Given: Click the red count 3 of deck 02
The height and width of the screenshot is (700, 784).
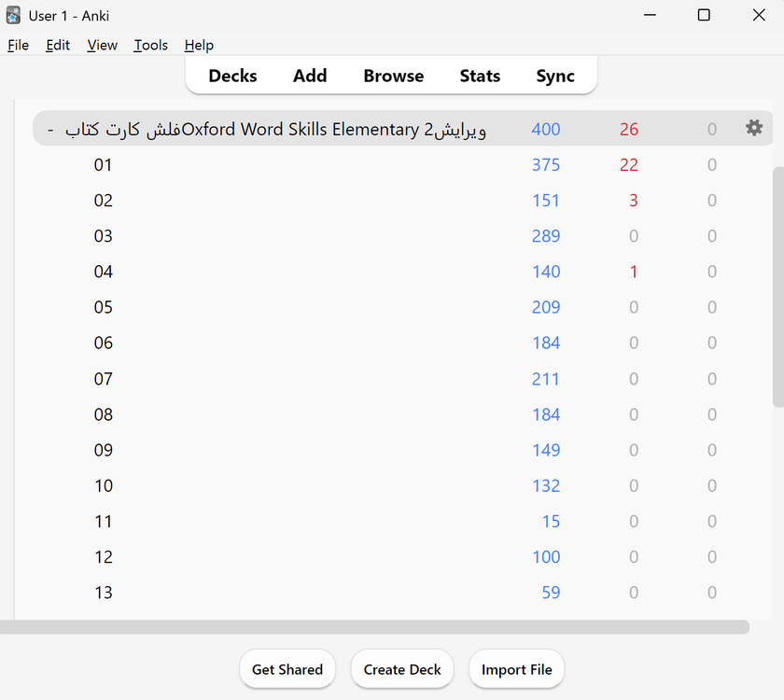Looking at the screenshot, I should click(634, 201).
